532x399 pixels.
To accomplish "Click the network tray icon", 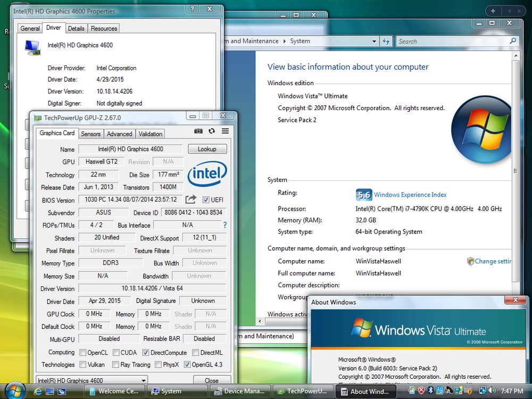I will (x=483, y=390).
